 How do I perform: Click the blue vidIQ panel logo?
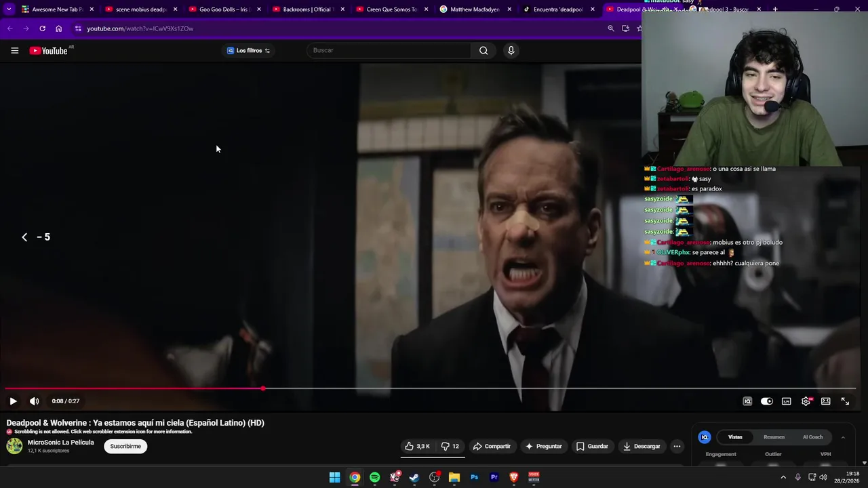pos(705,437)
